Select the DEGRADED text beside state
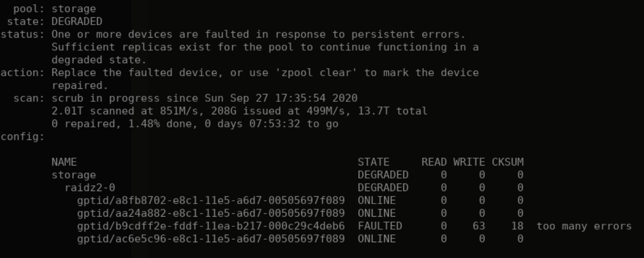This screenshot has height=258, width=644. point(77,21)
